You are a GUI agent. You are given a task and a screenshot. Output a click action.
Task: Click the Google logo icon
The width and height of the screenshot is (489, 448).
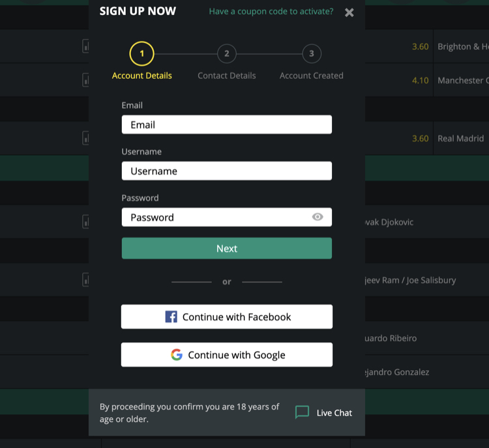177,355
